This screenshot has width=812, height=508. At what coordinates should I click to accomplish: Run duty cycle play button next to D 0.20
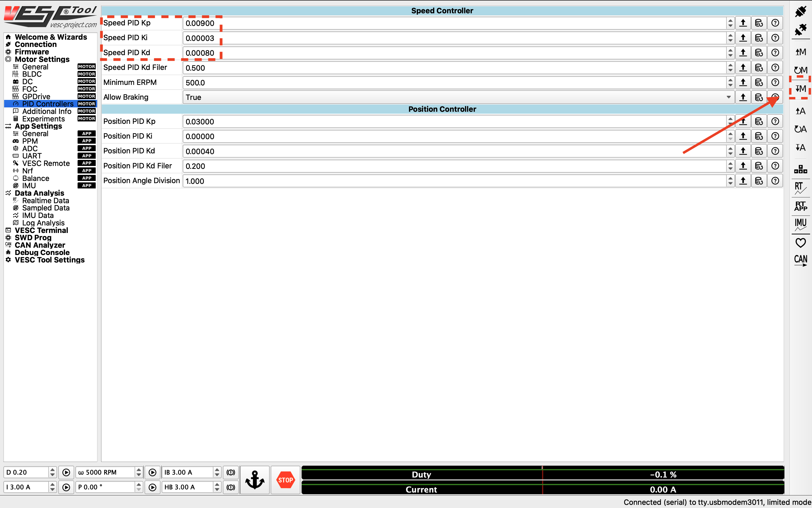point(66,472)
